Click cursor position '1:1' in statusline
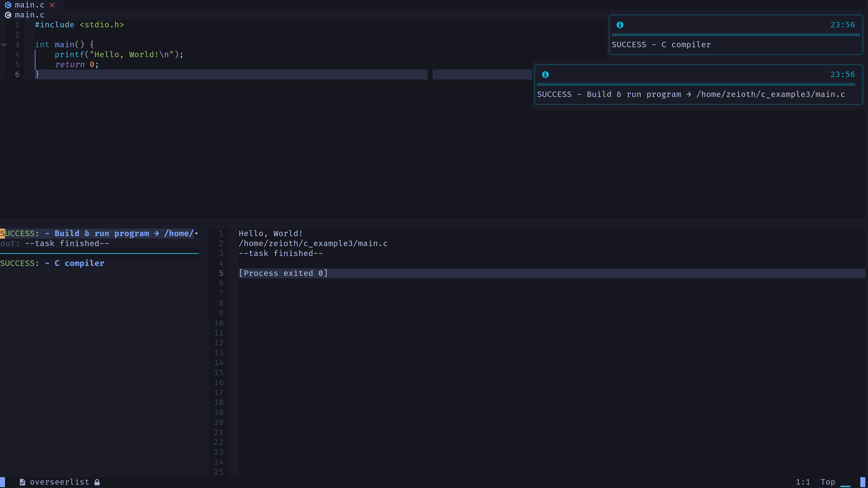Viewport: 868px width, 488px height. (803, 482)
